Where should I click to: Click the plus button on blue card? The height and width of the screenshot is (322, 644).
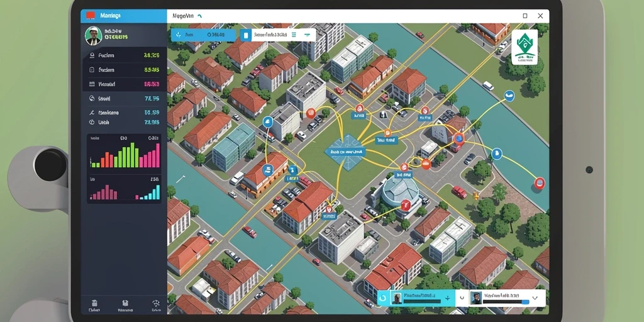(x=447, y=298)
